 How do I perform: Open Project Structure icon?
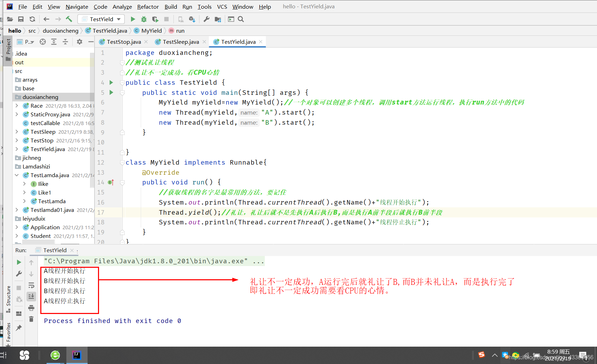coord(218,19)
